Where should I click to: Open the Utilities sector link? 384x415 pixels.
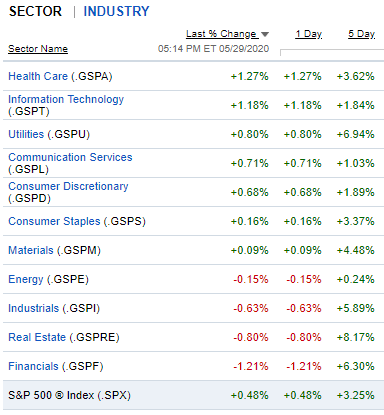point(26,134)
